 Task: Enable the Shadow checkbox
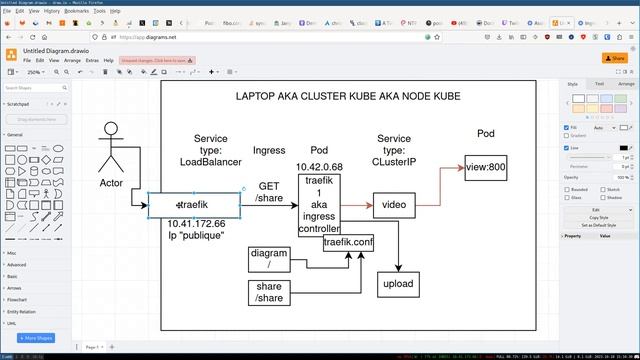tap(603, 198)
